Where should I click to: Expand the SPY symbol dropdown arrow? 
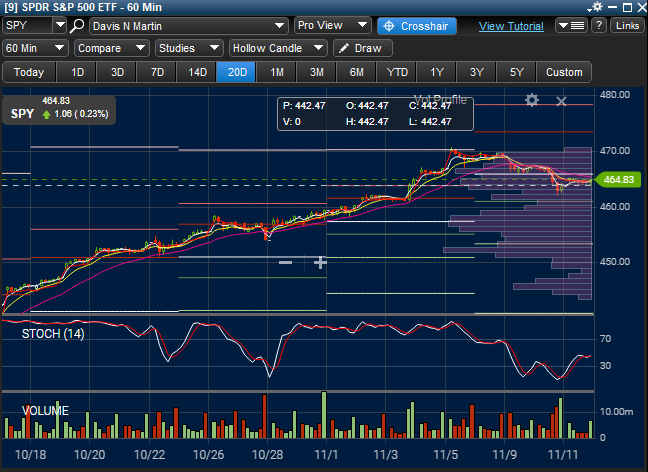(x=60, y=25)
